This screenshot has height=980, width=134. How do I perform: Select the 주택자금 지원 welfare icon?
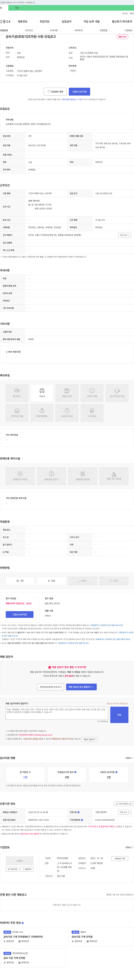click(17, 413)
